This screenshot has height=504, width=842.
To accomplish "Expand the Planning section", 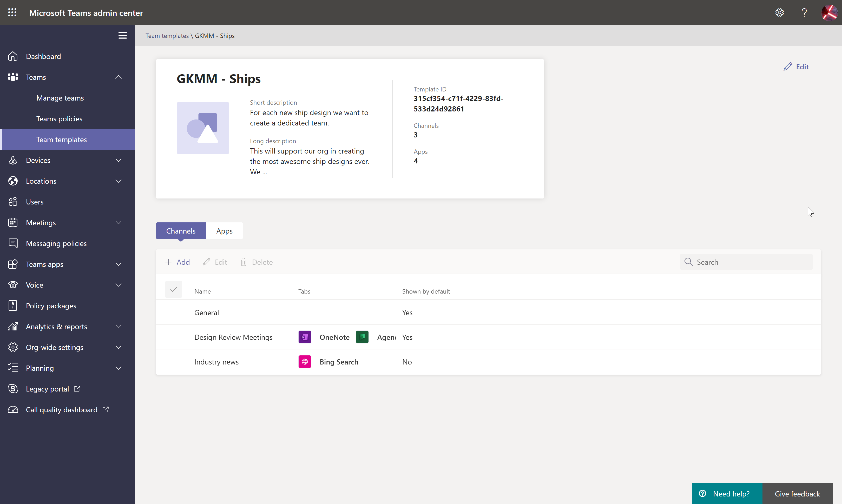I will [x=118, y=368].
